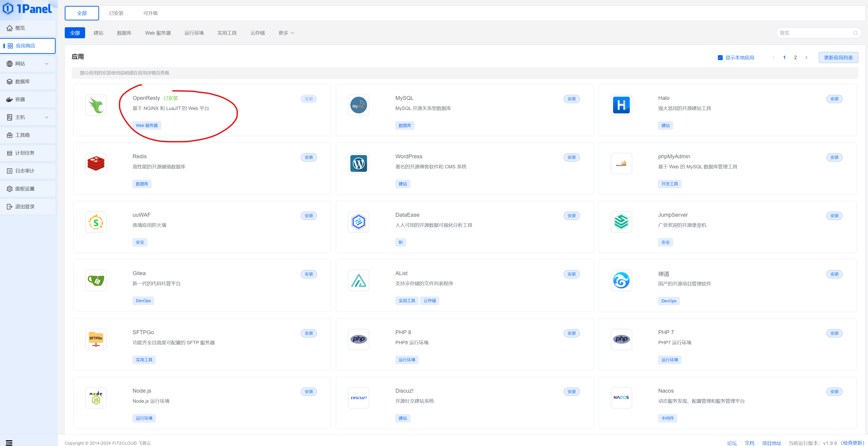868x446 pixels.
Task: Filter by 运行环境 category
Action: [x=194, y=33]
